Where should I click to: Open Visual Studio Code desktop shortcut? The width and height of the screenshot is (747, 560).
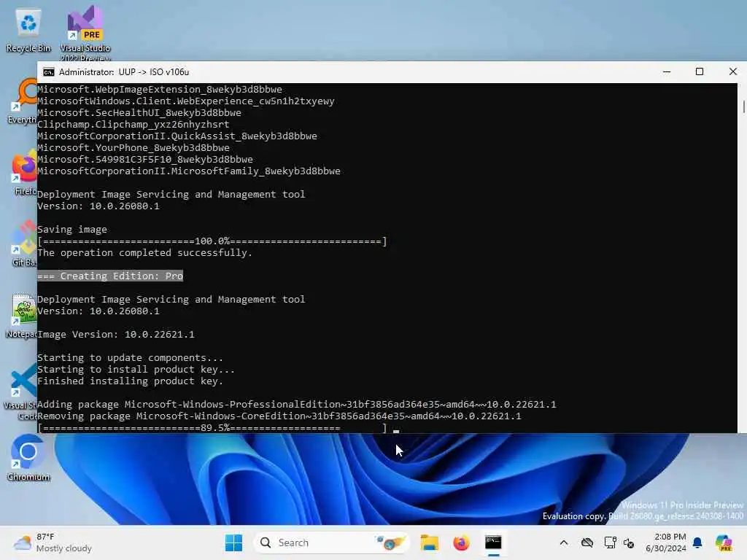click(x=21, y=392)
